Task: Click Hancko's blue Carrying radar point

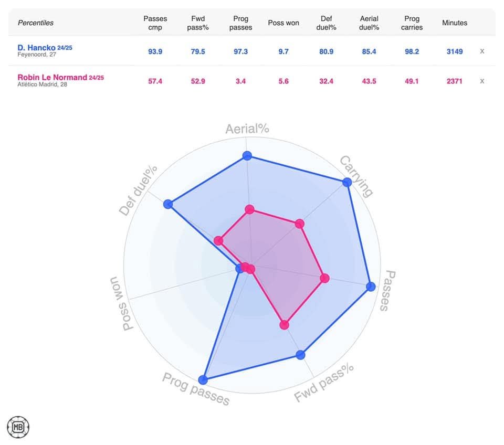Action: click(346, 182)
